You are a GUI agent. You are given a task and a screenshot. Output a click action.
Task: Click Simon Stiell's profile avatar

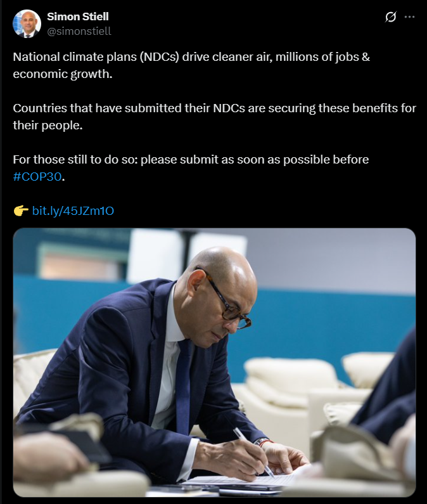click(27, 23)
